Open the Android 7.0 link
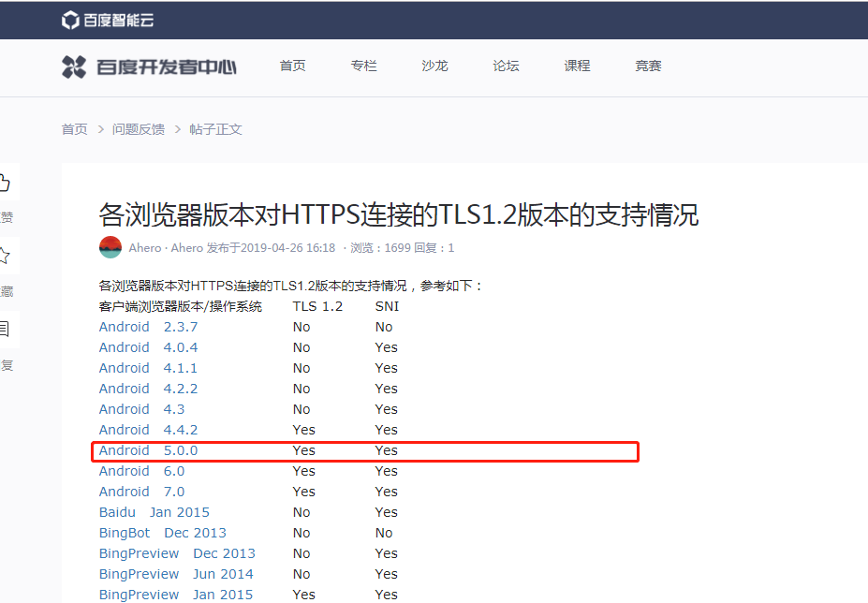Viewport: 868px width, 603px height. point(141,492)
